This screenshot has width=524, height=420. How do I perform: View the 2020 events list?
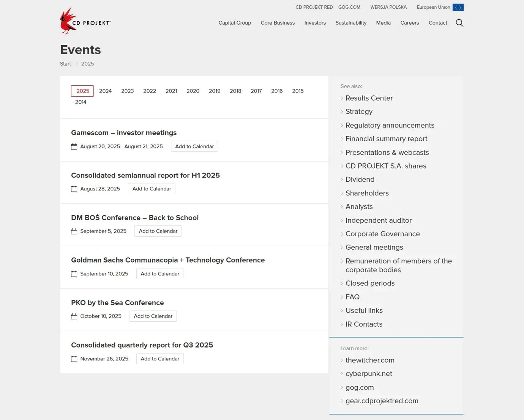click(193, 91)
